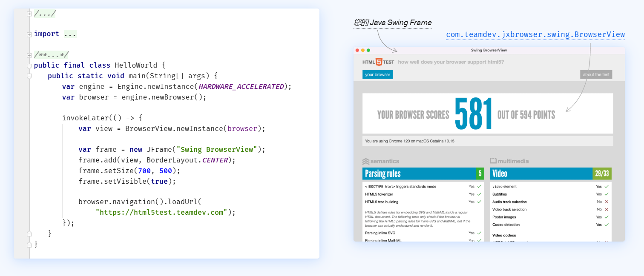Click the '您的 Java Swing Frame' label
Screen dimensions: 644x276
[x=392, y=23]
